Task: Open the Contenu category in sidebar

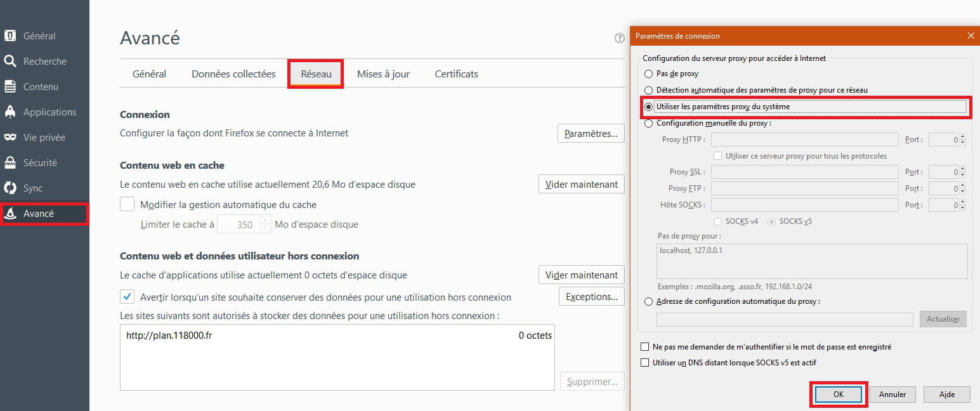Action: pos(44,87)
